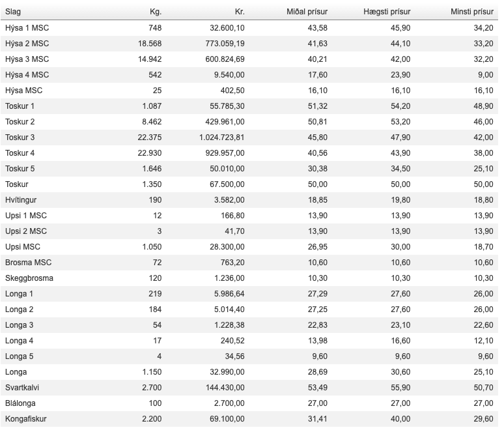Select the Toskur 3 row label

20,137
